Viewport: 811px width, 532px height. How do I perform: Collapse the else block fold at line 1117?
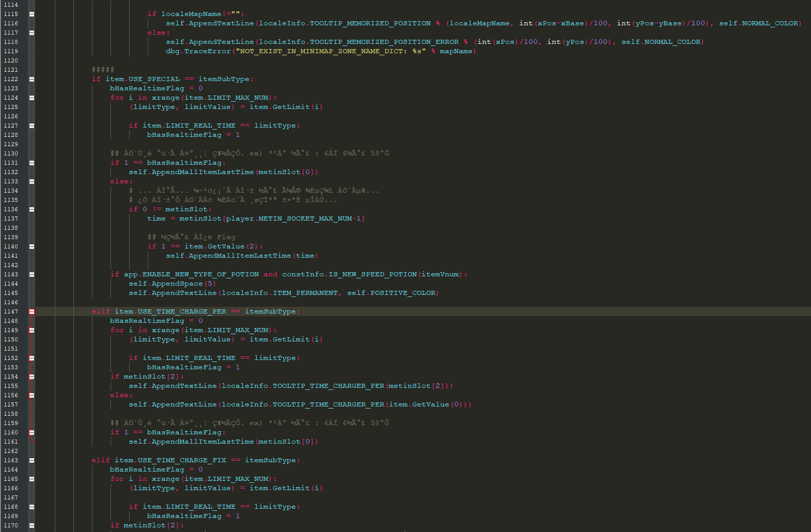click(32, 33)
